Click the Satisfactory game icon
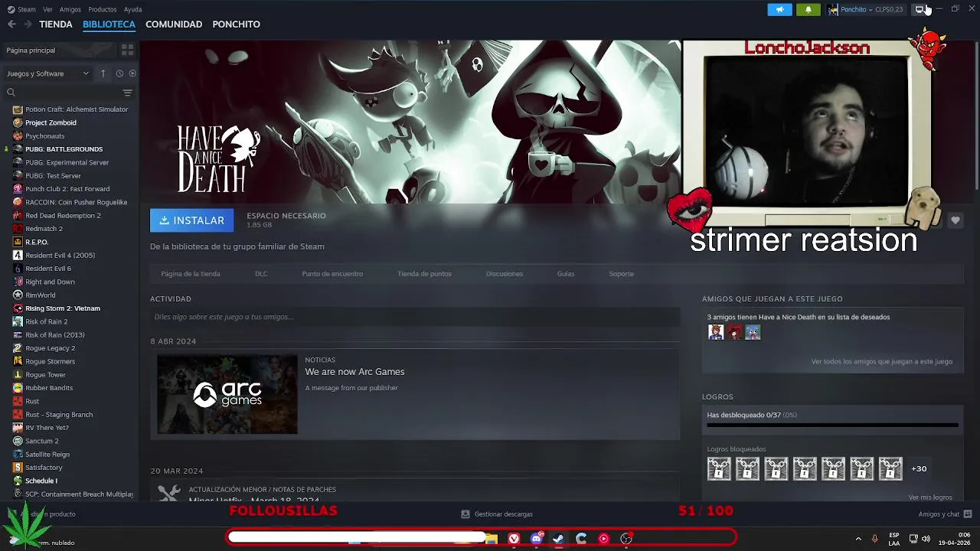 [18, 468]
